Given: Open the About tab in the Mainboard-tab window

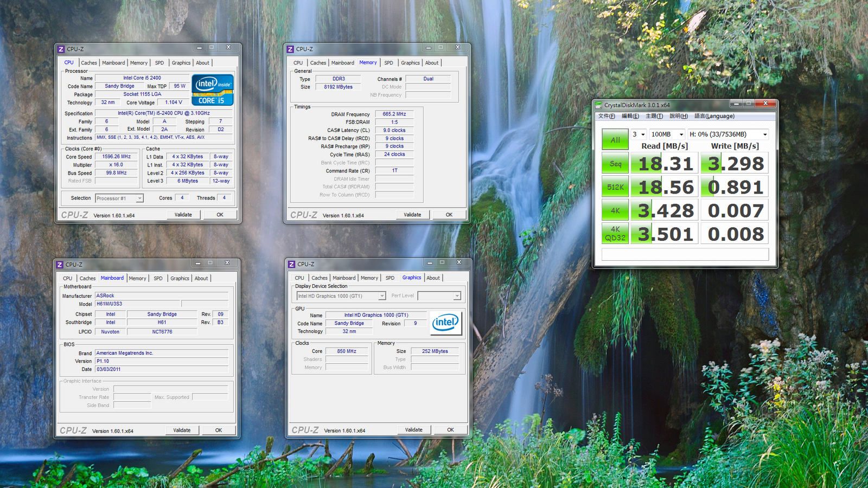Looking at the screenshot, I should [x=201, y=279].
